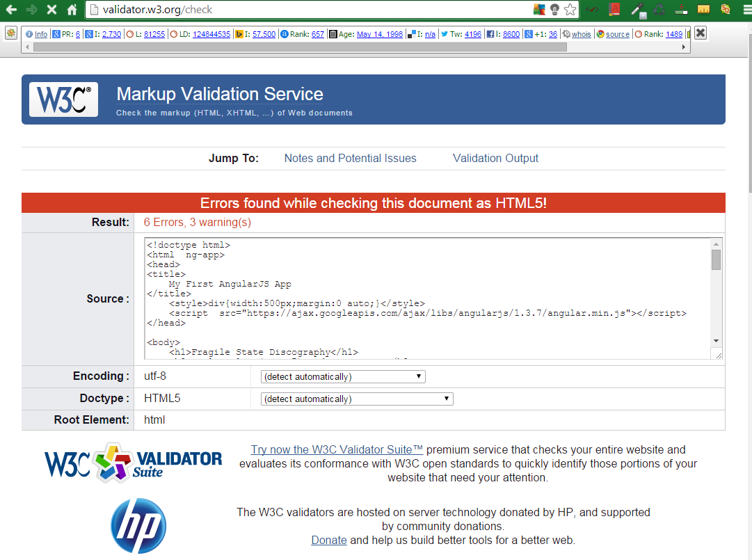Click the source textarea scrollbar thumb

[716, 260]
